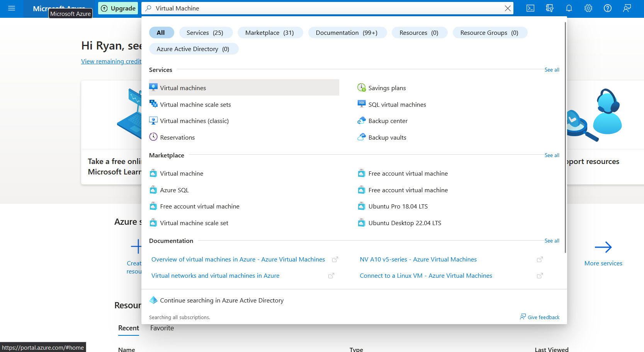Open external link icon for Connect to a Linux VM

(x=540, y=275)
